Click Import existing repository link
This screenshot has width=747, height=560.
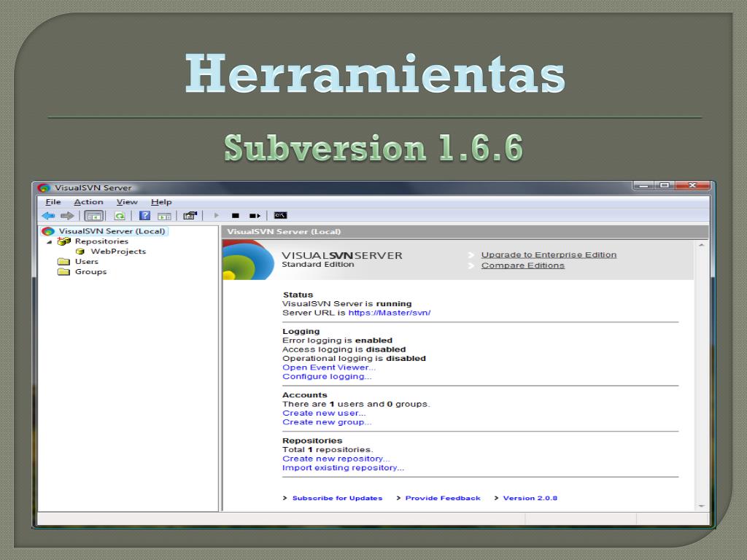[343, 468]
